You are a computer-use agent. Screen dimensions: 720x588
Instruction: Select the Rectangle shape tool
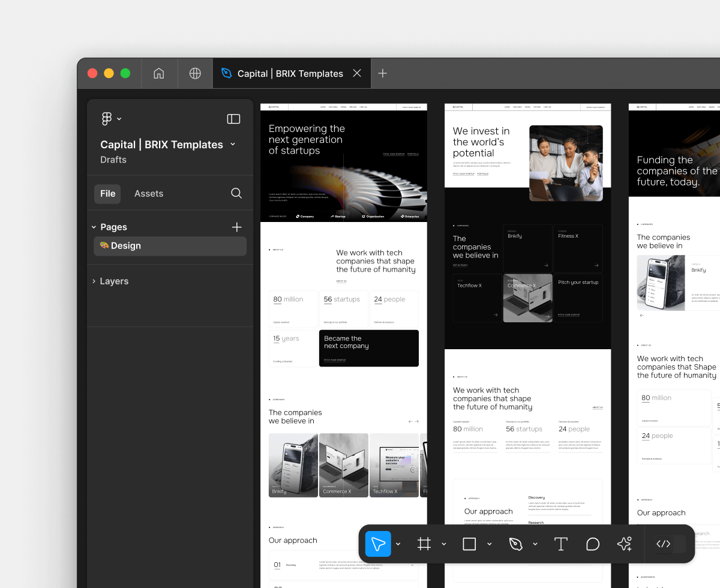click(469, 544)
